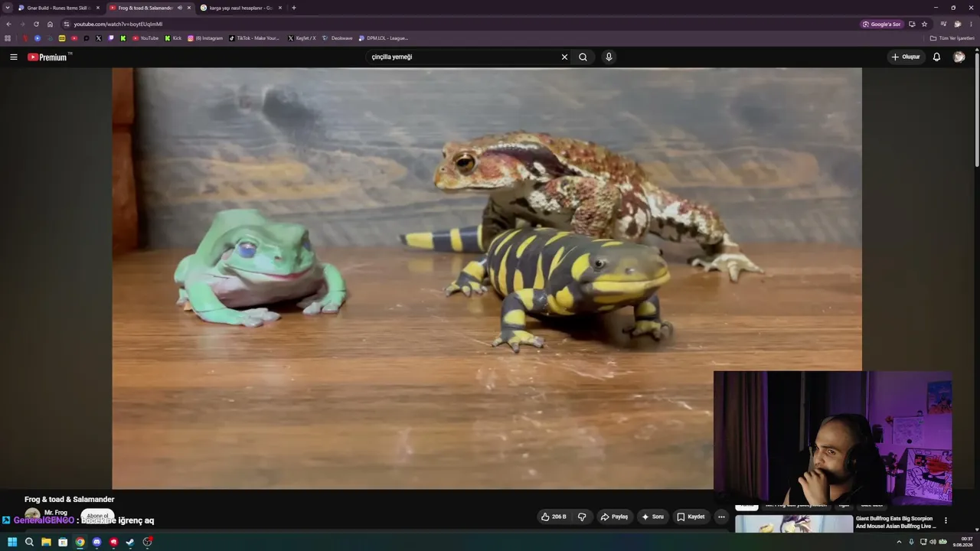
Task: Open the Chrome profile avatar
Action: click(x=957, y=24)
